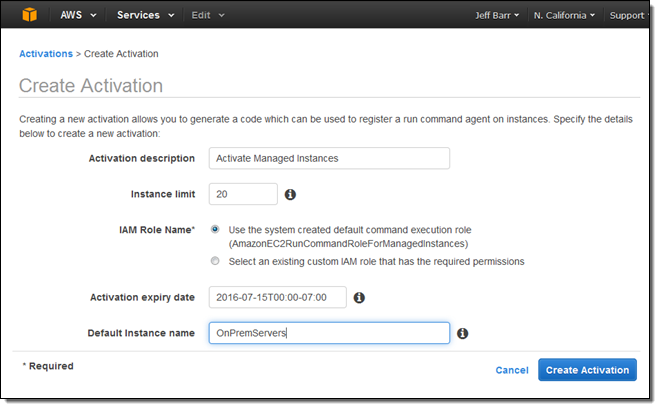Click info icon next to Activation expiry date
660x409 pixels.
pos(359,297)
